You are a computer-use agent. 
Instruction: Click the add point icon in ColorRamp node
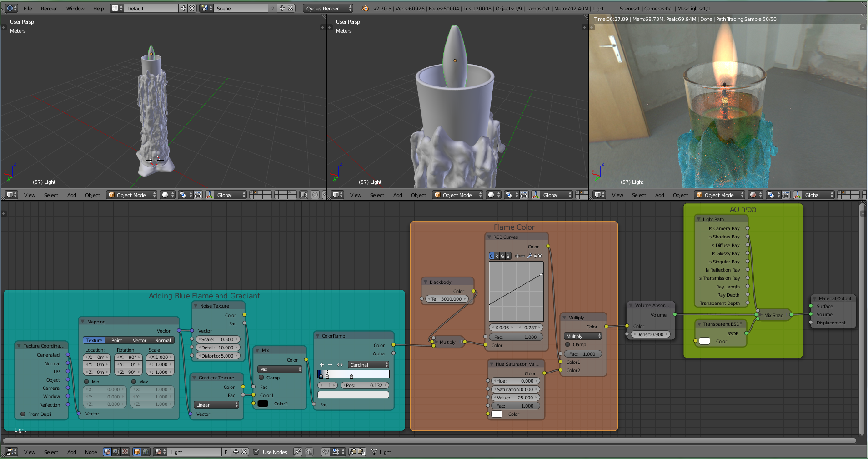[322, 365]
